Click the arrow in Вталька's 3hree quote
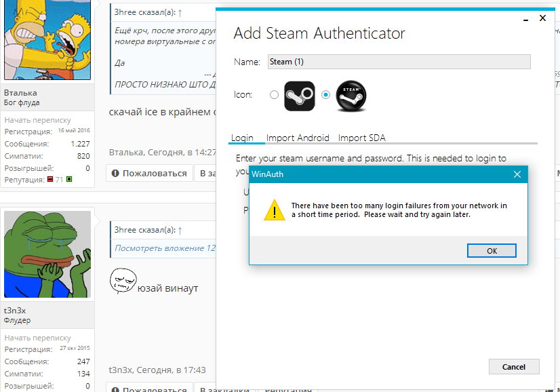 click(180, 12)
